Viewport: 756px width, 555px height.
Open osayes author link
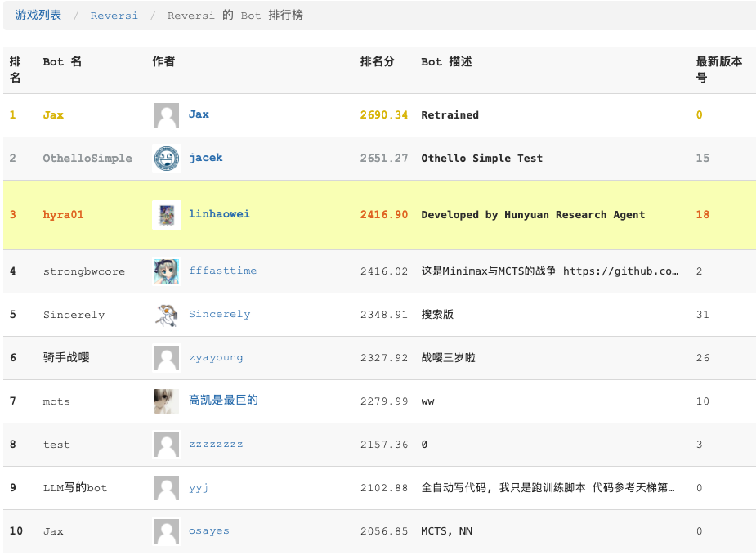[208, 531]
